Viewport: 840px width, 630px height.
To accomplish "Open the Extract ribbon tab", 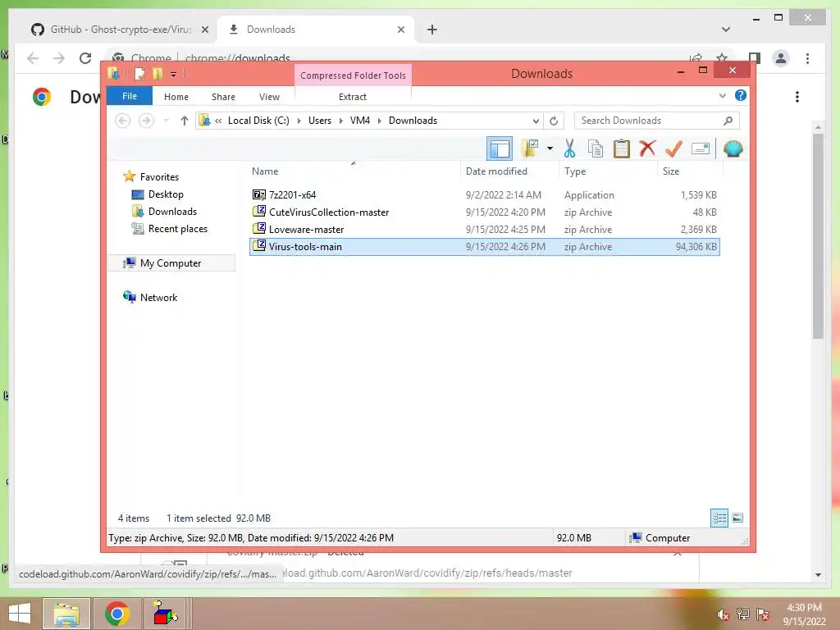I will coord(353,97).
